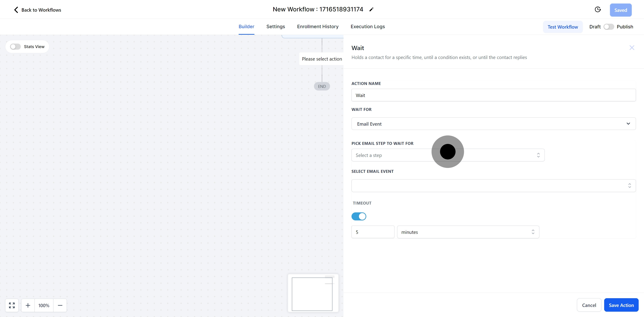This screenshot has height=317, width=644.
Task: Disable the Timeout toggle
Action: (x=359, y=216)
